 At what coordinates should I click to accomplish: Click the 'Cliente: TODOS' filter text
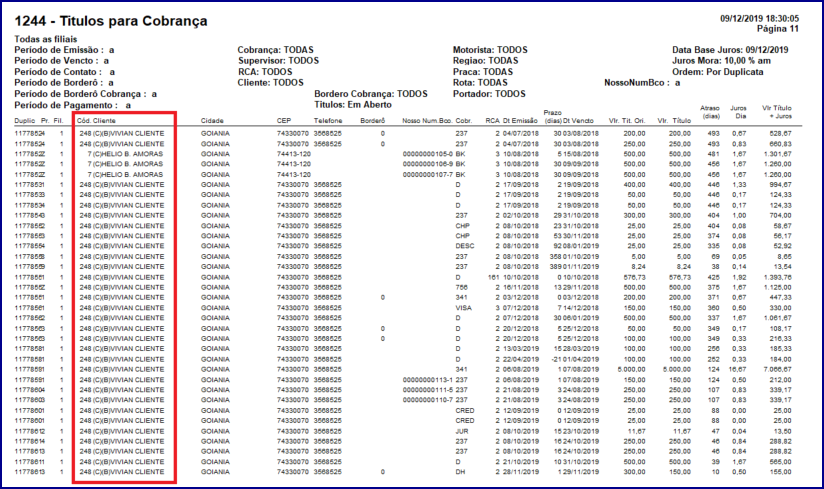pyautogui.click(x=271, y=83)
